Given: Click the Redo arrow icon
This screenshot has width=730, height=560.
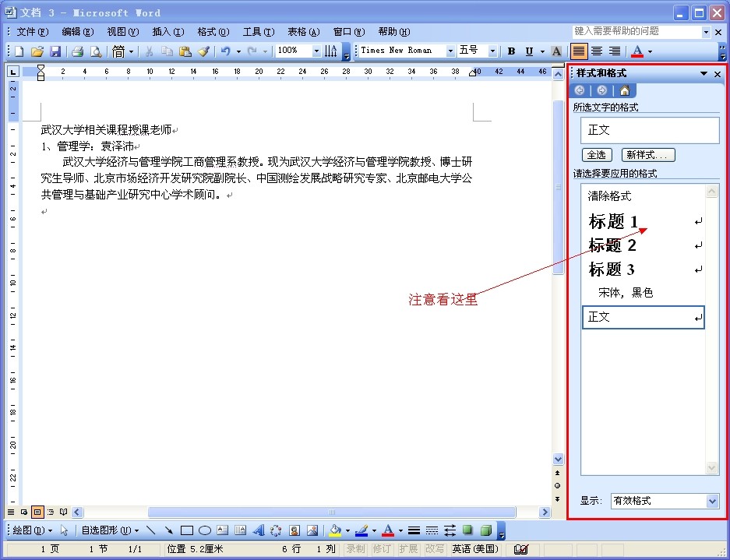Looking at the screenshot, I should [252, 51].
